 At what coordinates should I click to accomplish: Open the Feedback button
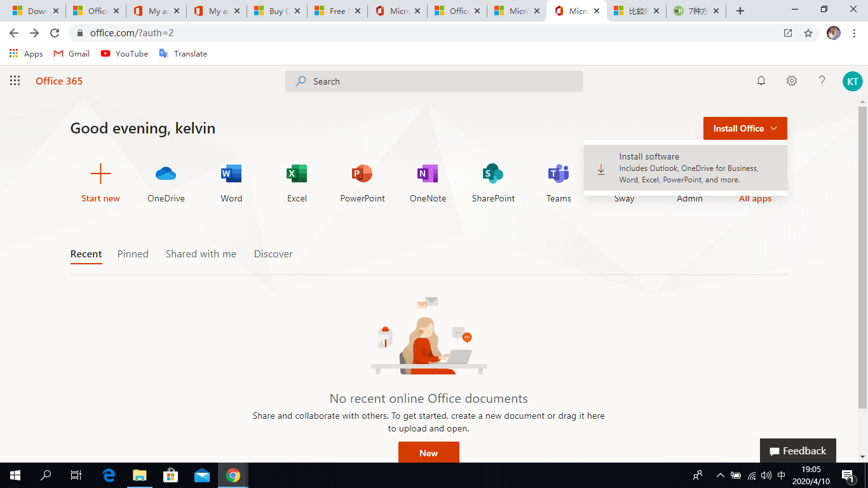click(798, 451)
